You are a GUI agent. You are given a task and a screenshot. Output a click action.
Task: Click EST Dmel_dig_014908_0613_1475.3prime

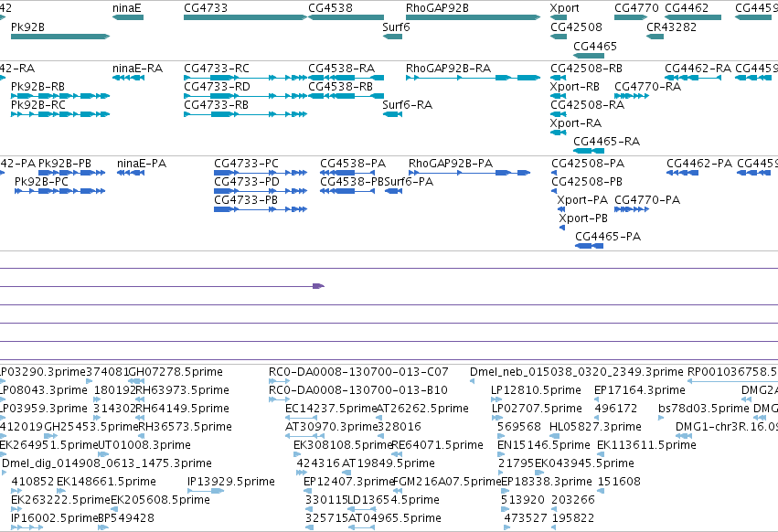[107, 463]
